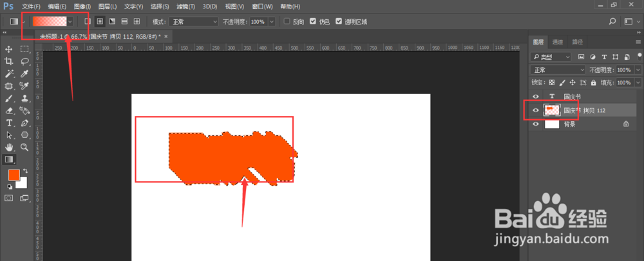Screen dimensions: 644x261
Task: Open gradient picker dropdown arrow
Action: pyautogui.click(x=70, y=21)
